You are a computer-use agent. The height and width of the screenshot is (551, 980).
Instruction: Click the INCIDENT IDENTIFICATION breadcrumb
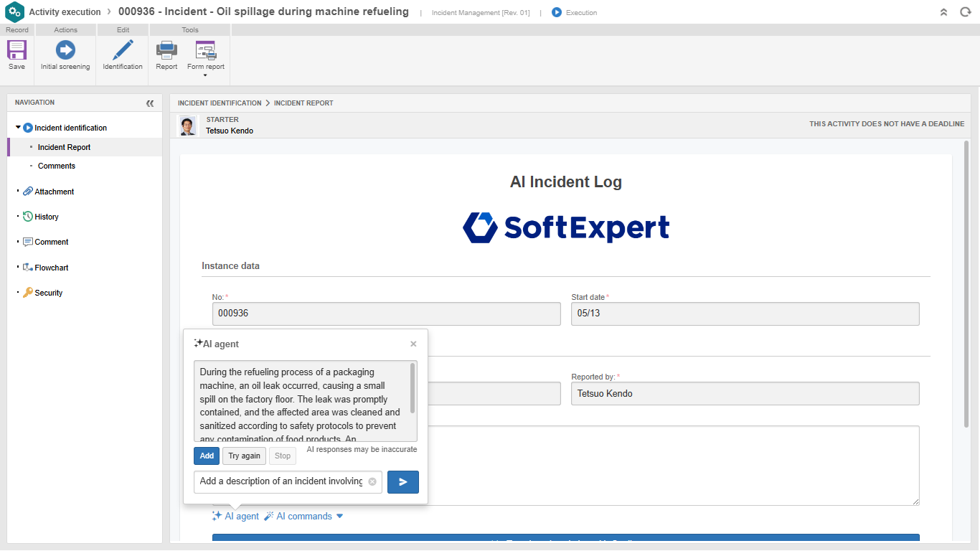coord(220,103)
